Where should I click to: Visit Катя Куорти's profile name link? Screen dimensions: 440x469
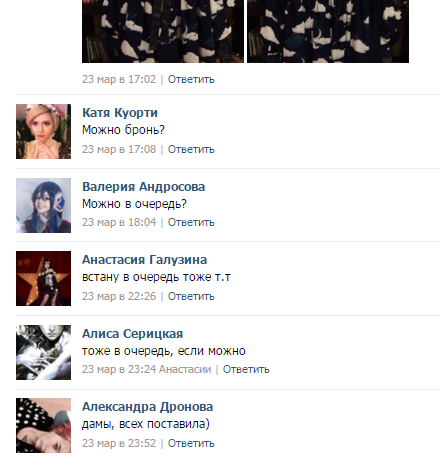pos(120,113)
